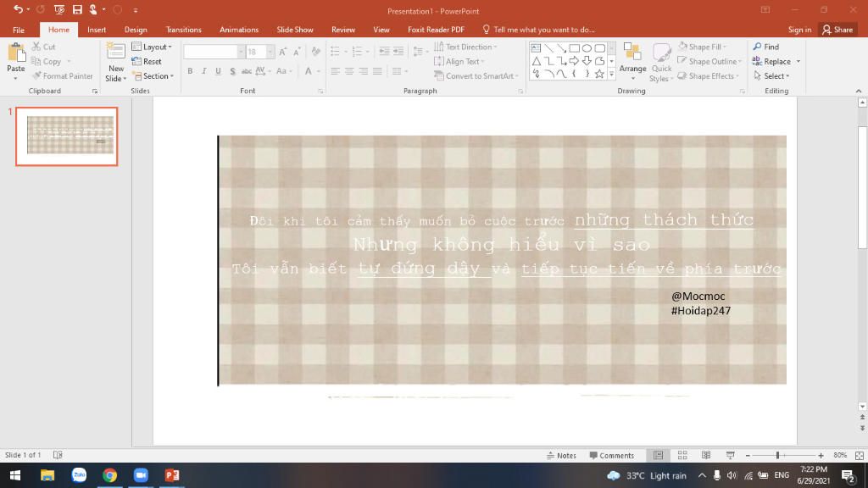Open the font name dropdown arrow
The width and height of the screenshot is (868, 488).
241,52
